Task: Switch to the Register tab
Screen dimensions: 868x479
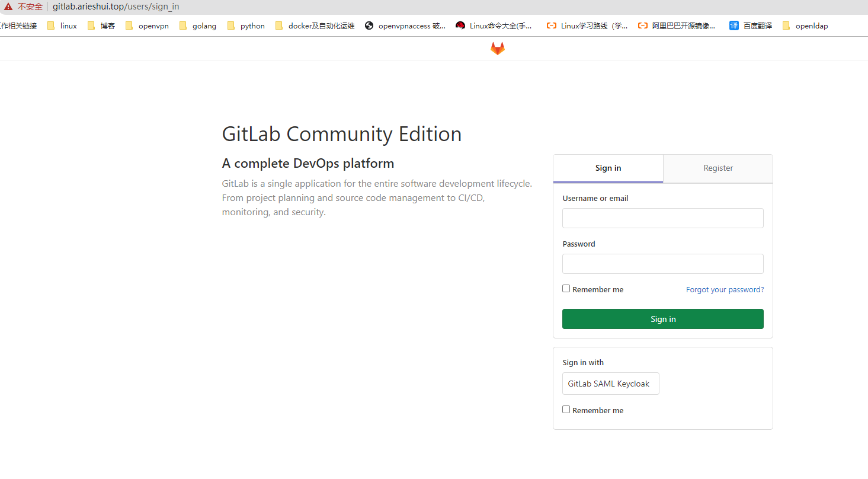Action: [718, 168]
